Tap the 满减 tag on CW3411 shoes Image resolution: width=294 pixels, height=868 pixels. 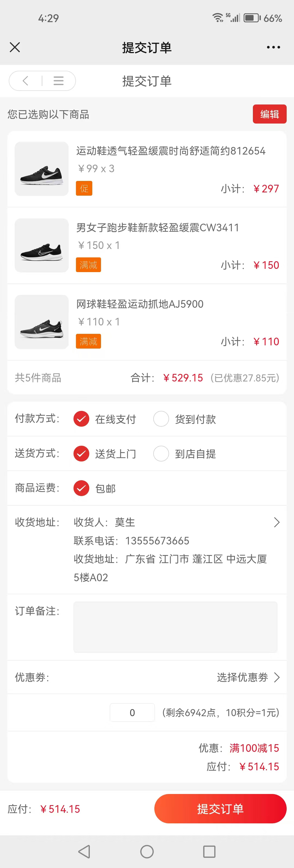coord(88,265)
